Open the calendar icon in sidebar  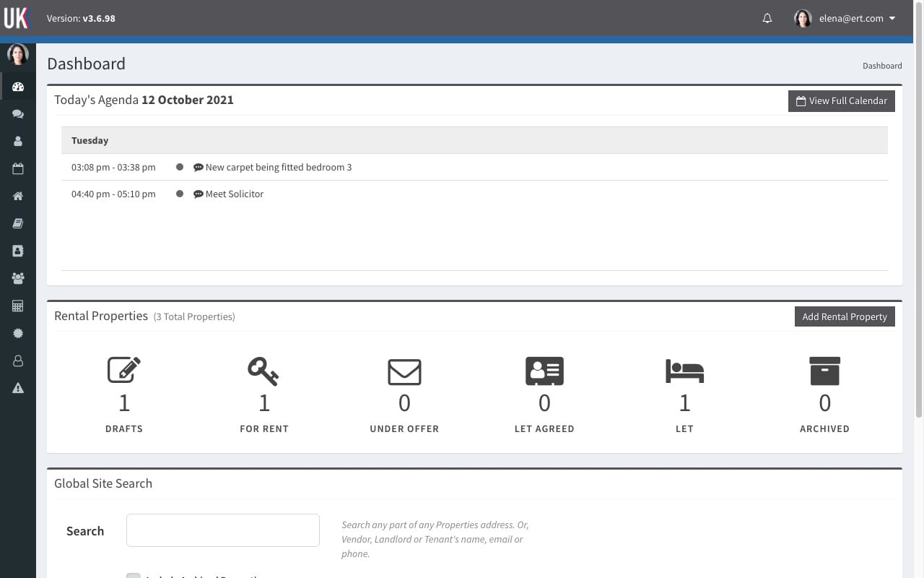pos(18,169)
